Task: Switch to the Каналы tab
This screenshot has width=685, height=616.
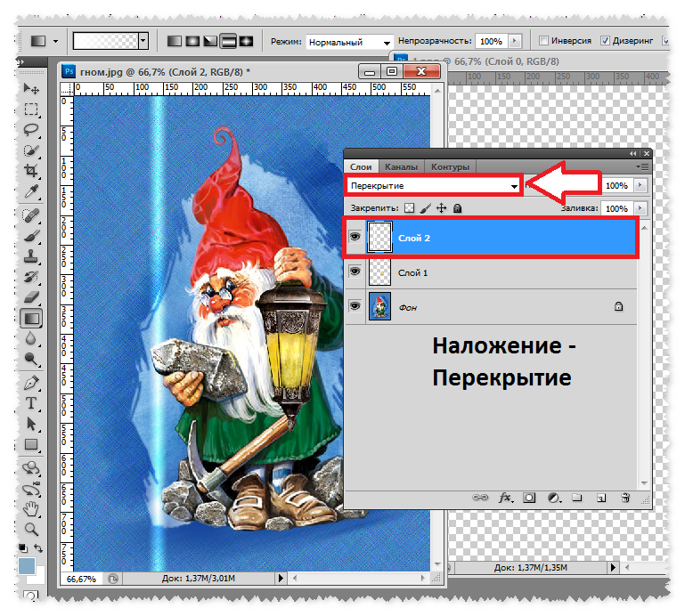Action: click(401, 166)
